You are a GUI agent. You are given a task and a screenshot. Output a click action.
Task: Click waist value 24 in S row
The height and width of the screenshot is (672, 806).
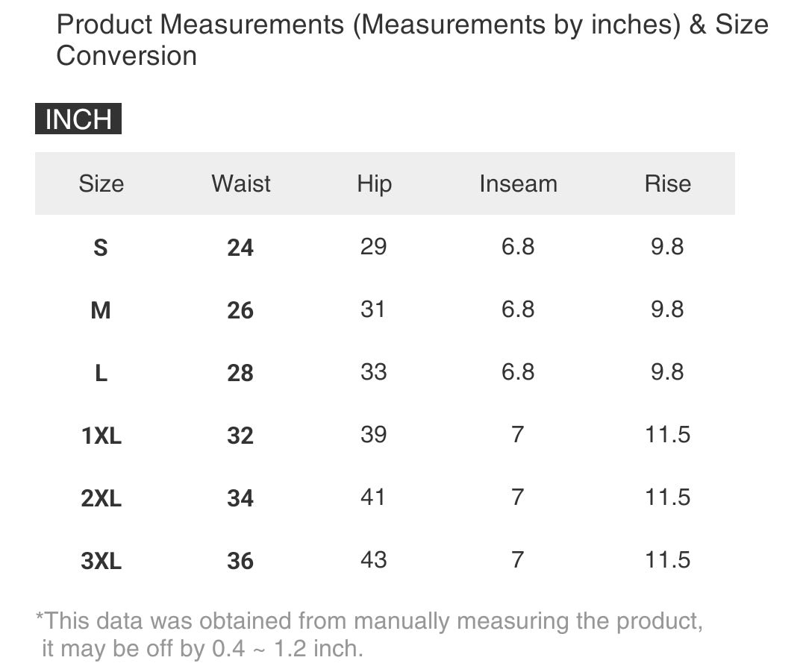point(240,248)
